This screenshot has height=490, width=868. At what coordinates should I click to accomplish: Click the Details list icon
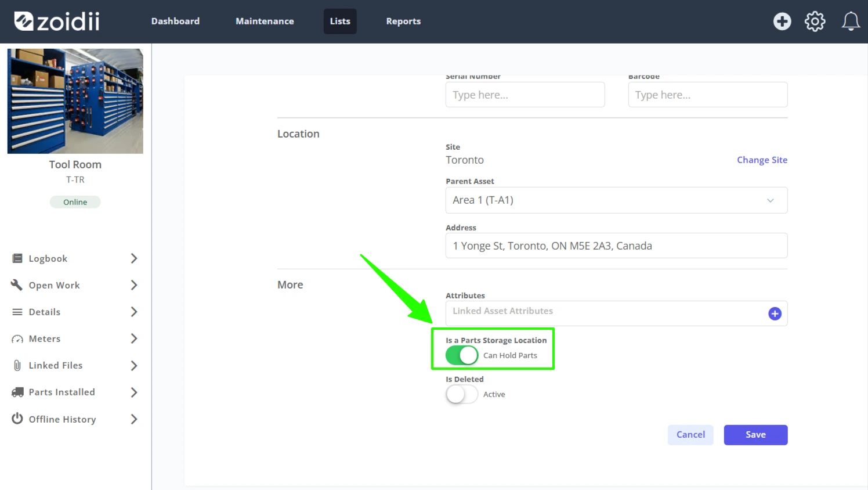(x=17, y=312)
